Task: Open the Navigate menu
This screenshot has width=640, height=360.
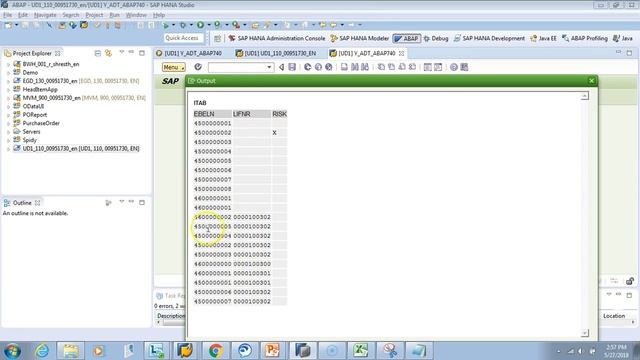Action: (x=45, y=15)
